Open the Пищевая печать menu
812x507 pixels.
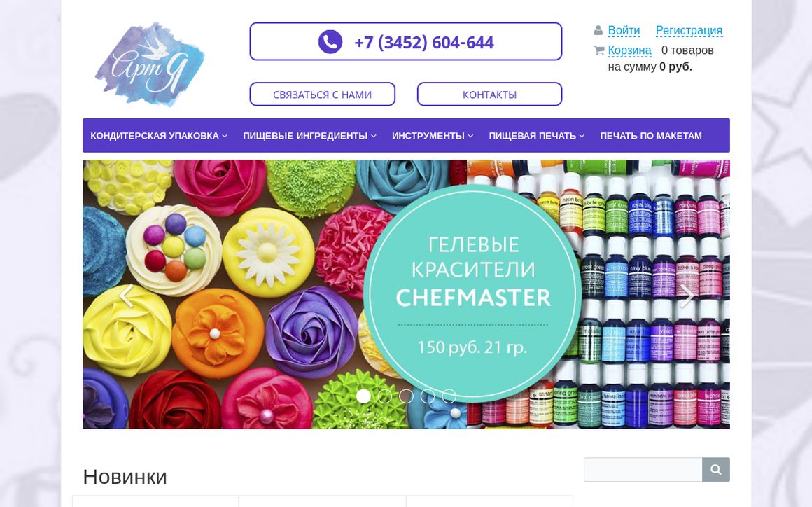(536, 136)
